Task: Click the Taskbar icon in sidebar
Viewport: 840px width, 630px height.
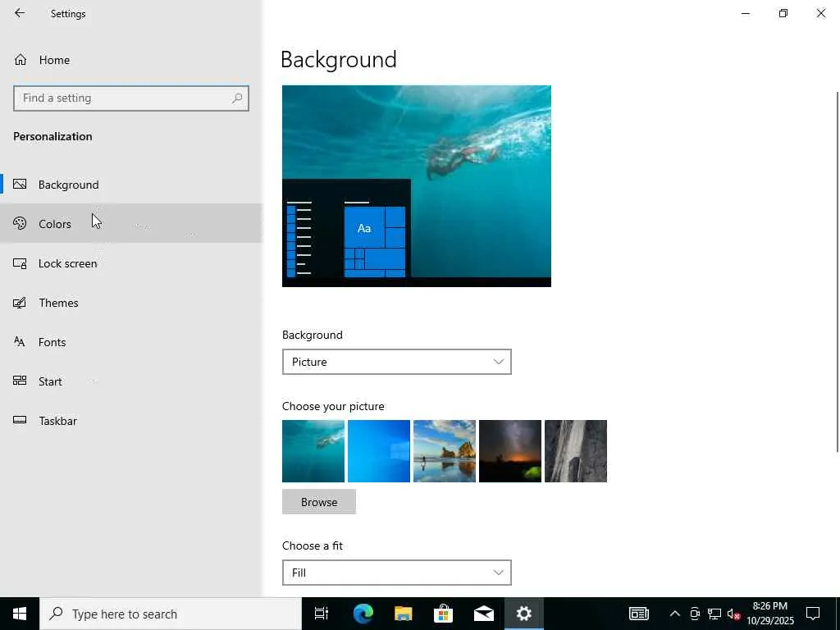Action: [x=20, y=421]
